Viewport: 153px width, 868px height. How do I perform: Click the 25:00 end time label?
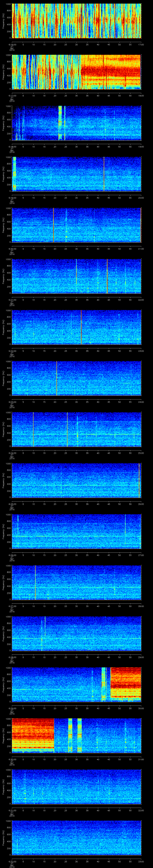click(x=141, y=453)
